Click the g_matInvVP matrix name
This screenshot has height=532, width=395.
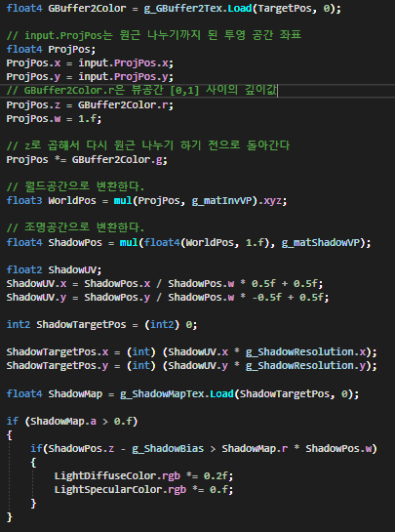221,201
